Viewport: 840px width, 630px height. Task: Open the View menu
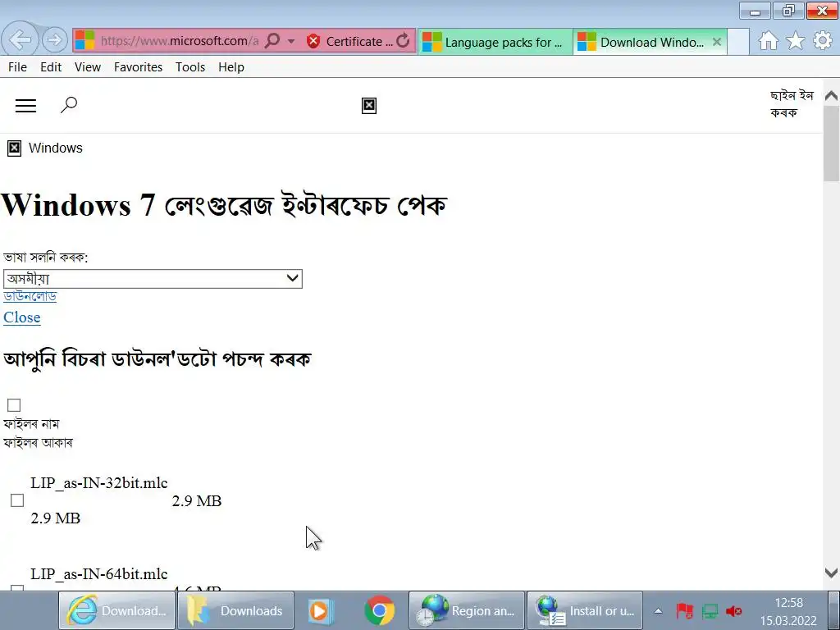coord(88,67)
